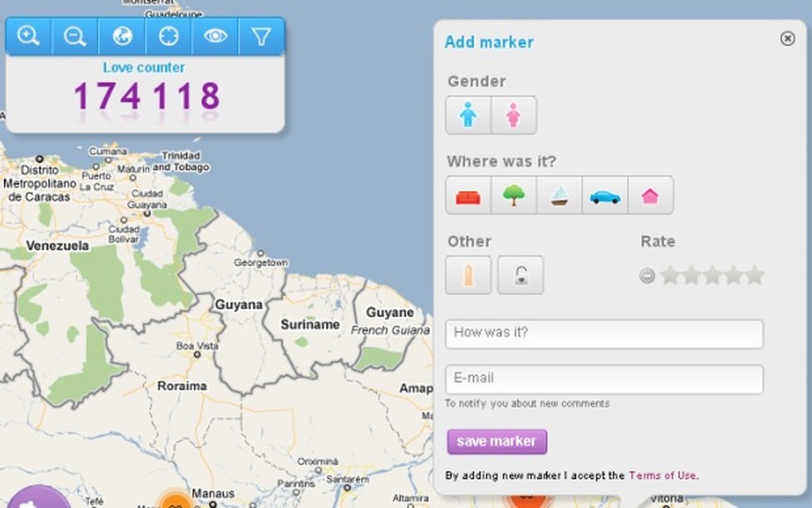The image size is (812, 508).
Task: Click the Suriname country label
Action: 310,325
